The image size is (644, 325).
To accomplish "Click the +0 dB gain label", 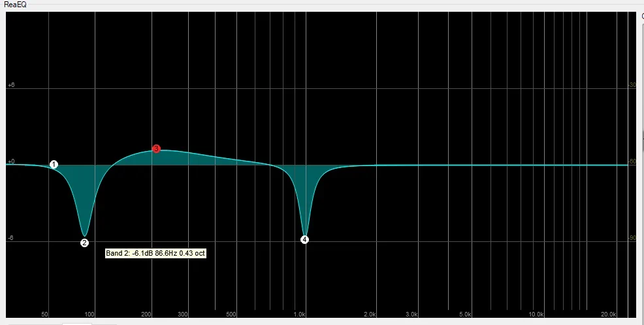I will [11, 162].
